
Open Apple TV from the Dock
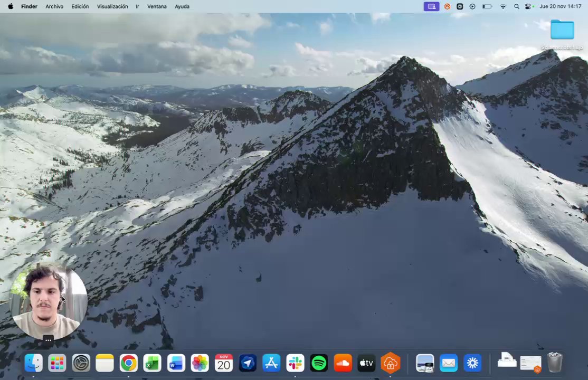point(366,363)
